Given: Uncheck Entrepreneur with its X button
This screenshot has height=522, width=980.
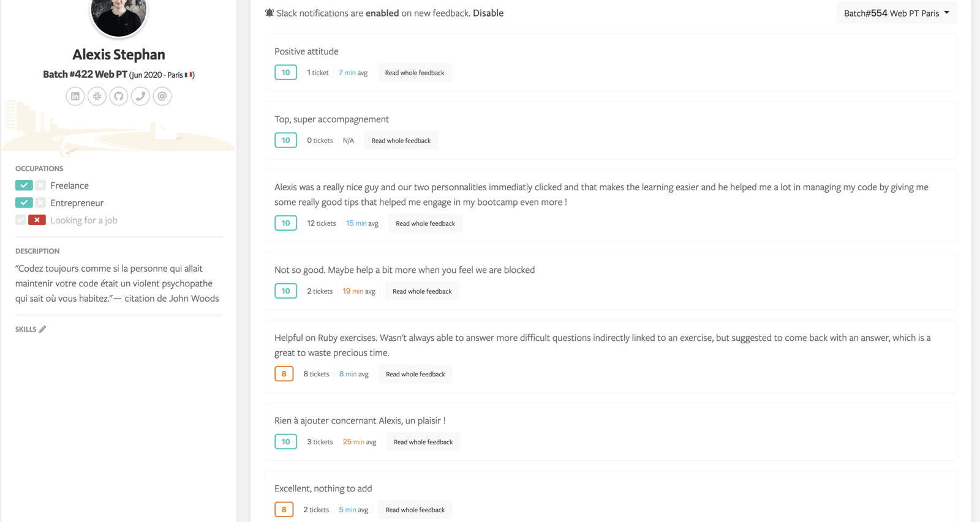Looking at the screenshot, I should [40, 203].
